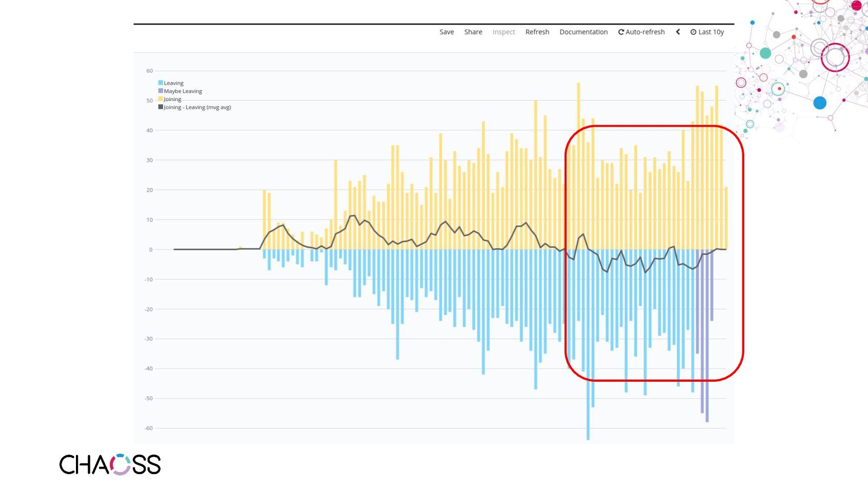Click the light blue Leaving legend swatch

click(x=160, y=83)
